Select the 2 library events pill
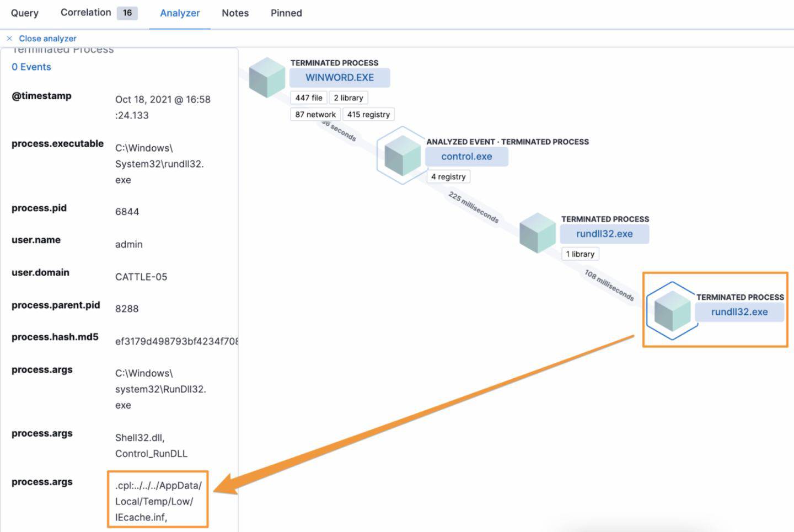Screen dimensions: 794x532 click(x=348, y=98)
